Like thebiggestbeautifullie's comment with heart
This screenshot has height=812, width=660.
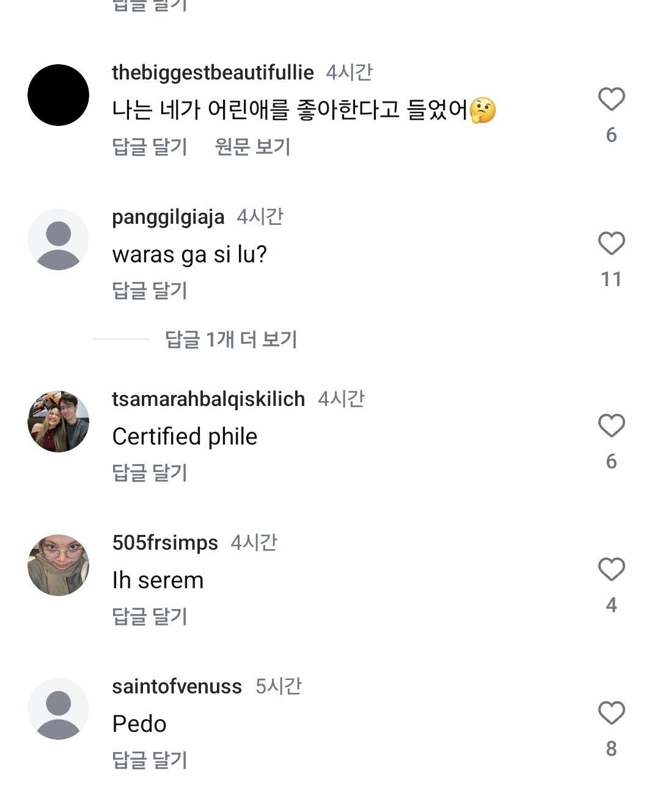click(x=611, y=99)
